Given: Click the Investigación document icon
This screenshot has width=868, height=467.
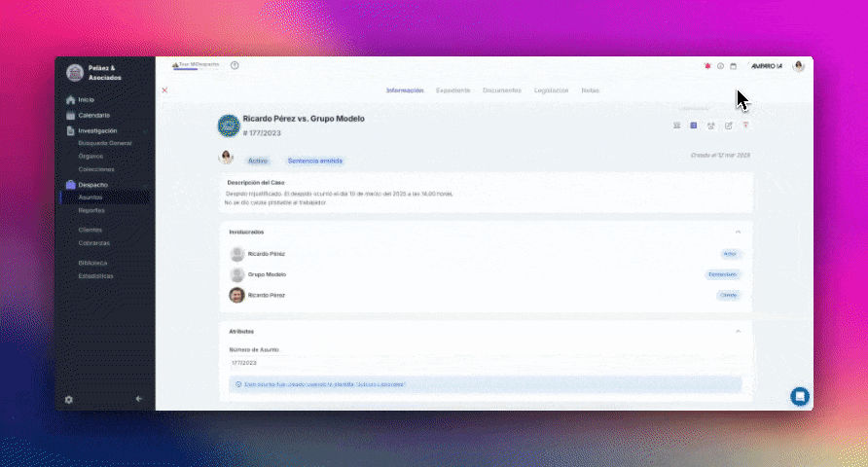Looking at the screenshot, I should (70, 130).
